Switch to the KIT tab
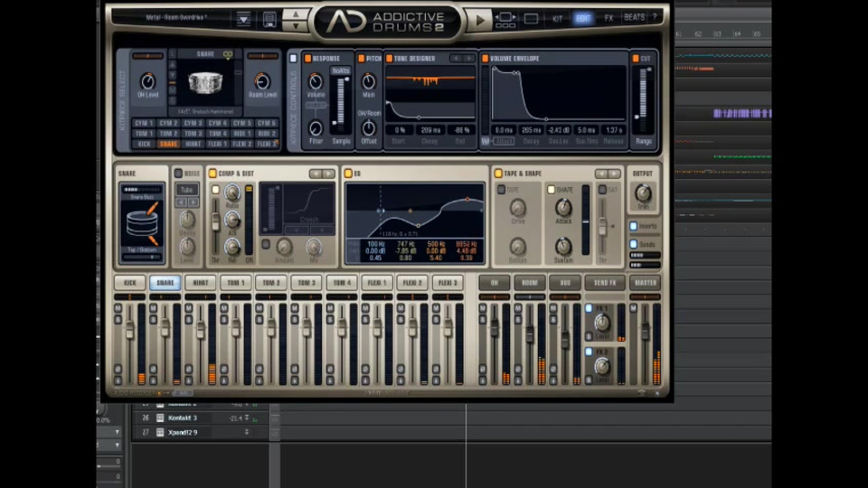This screenshot has height=488, width=868. (558, 18)
